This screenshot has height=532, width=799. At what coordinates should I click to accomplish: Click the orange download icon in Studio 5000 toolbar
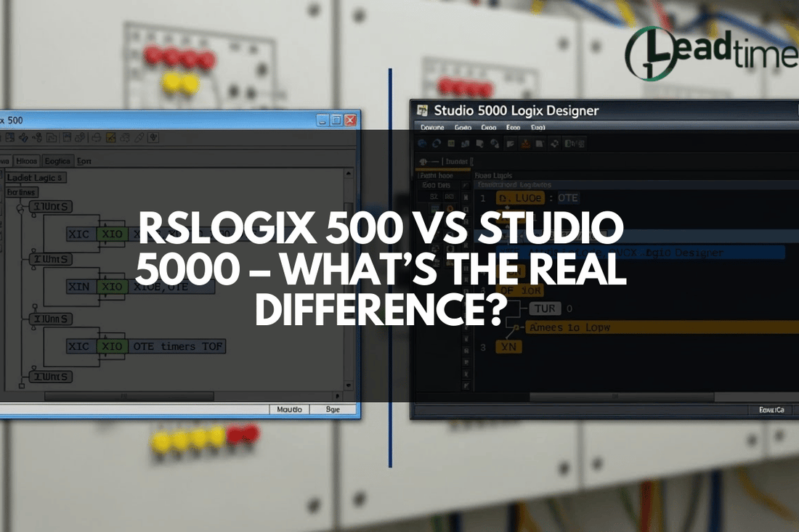pyautogui.click(x=524, y=143)
